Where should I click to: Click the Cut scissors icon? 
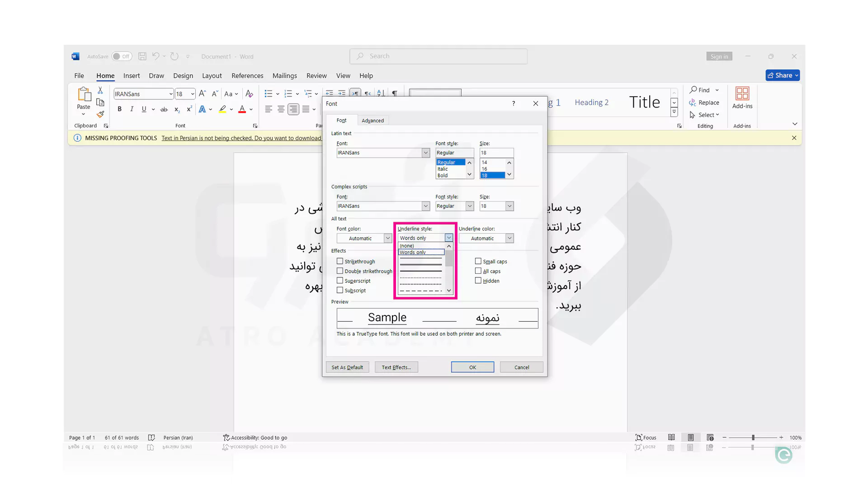click(x=100, y=90)
